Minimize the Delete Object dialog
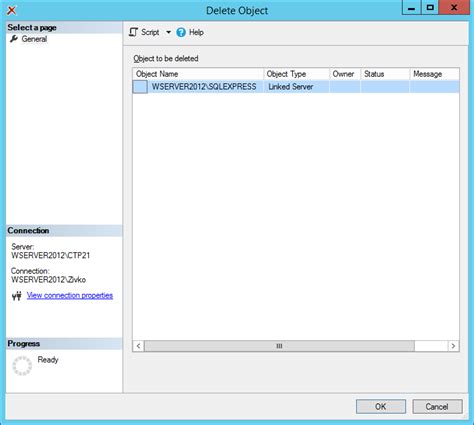The image size is (474, 425). coord(411,8)
